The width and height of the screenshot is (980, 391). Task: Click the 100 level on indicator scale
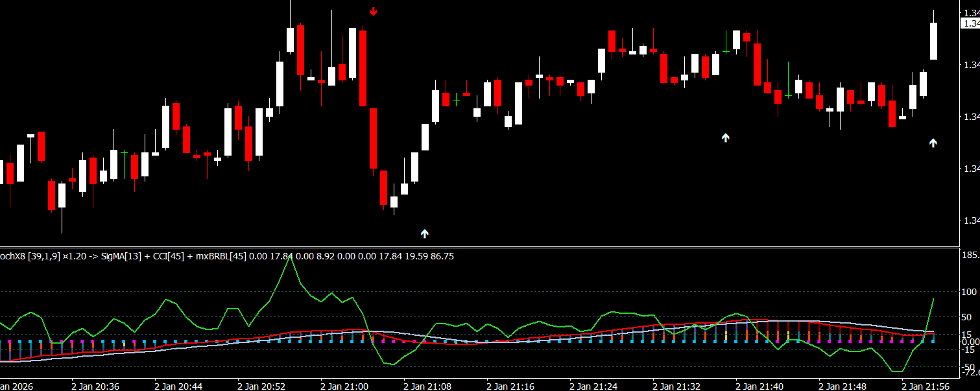(970, 292)
